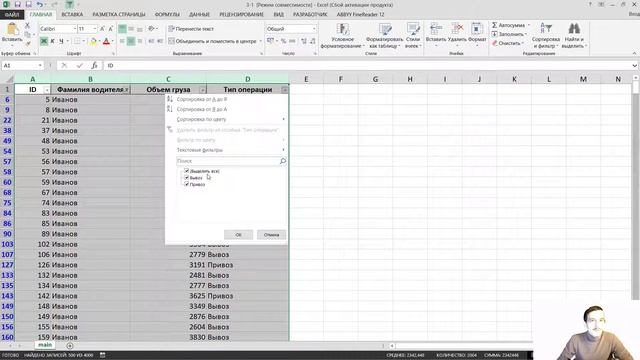Image resolution: width=640 pixels, height=360 pixels.
Task: Open ID column filter dropdown
Action: pos(47,90)
